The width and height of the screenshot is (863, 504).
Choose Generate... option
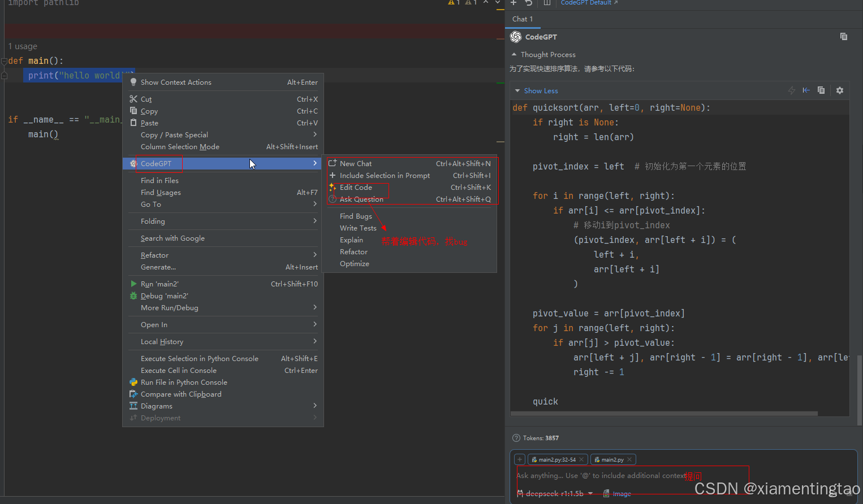[x=223, y=267]
